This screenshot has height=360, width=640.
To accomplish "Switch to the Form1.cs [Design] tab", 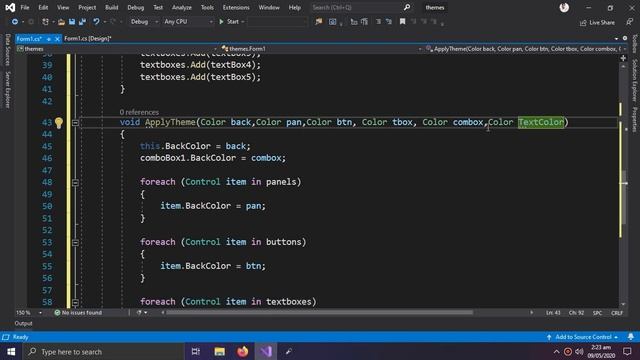I will pyautogui.click(x=88, y=39).
